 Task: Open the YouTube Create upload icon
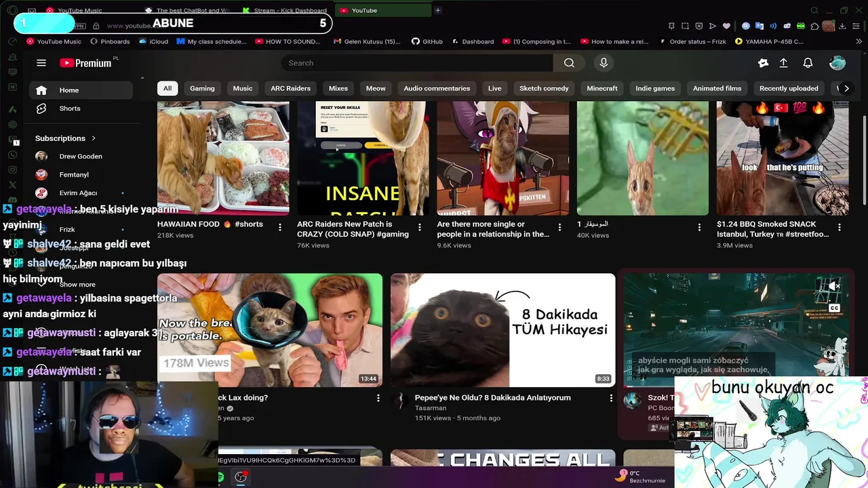783,63
